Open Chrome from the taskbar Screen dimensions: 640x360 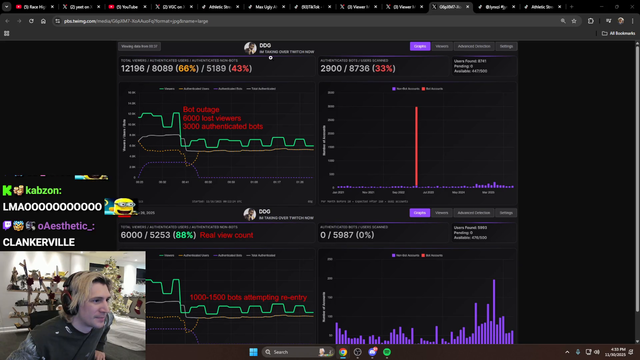(x=343, y=352)
